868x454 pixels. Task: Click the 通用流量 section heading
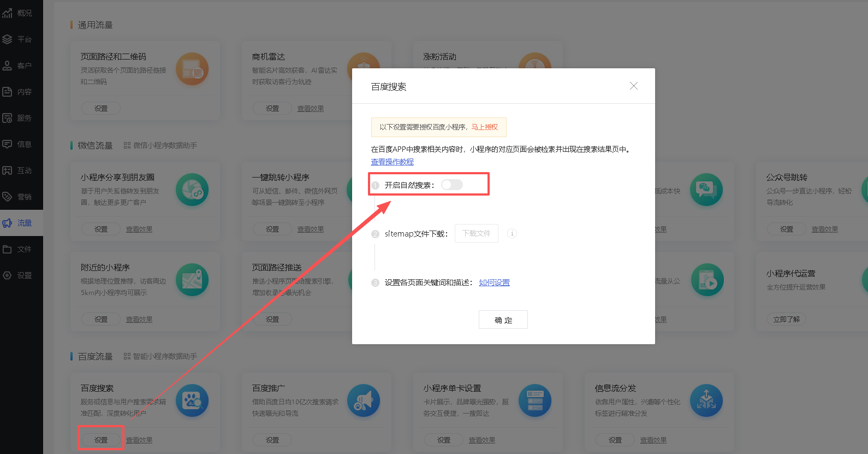[95, 25]
